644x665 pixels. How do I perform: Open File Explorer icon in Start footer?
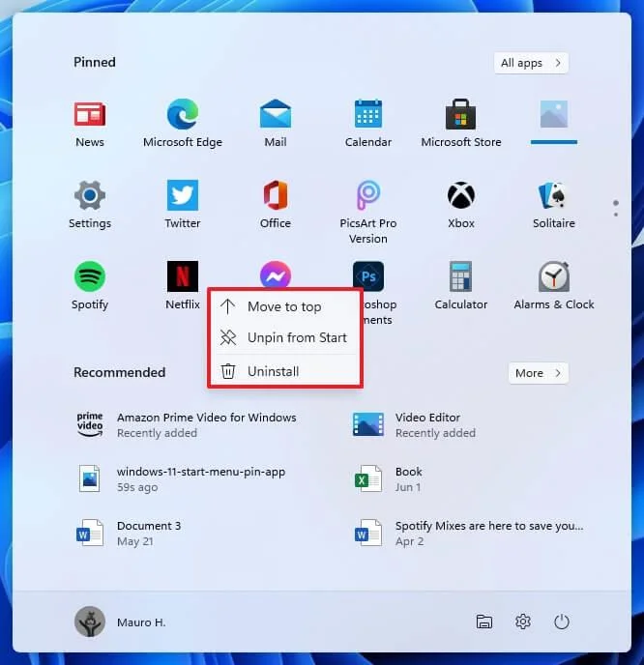[x=484, y=622]
